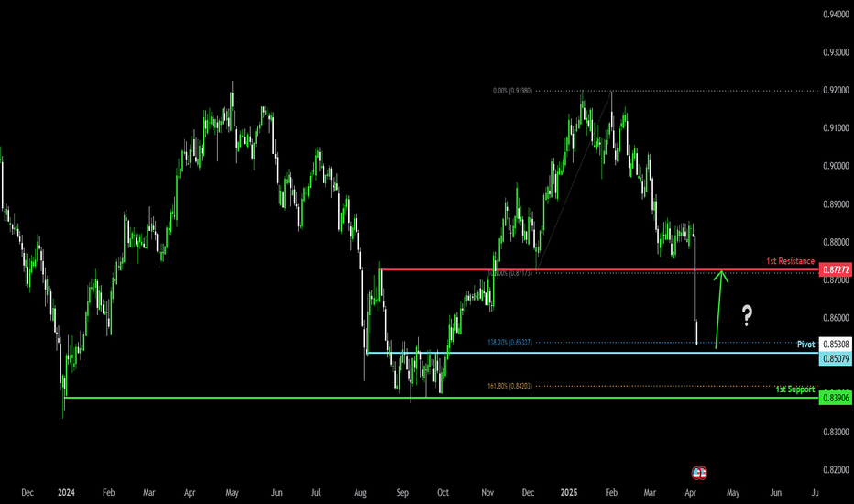Click the 0.90000 price axis label

point(836,166)
